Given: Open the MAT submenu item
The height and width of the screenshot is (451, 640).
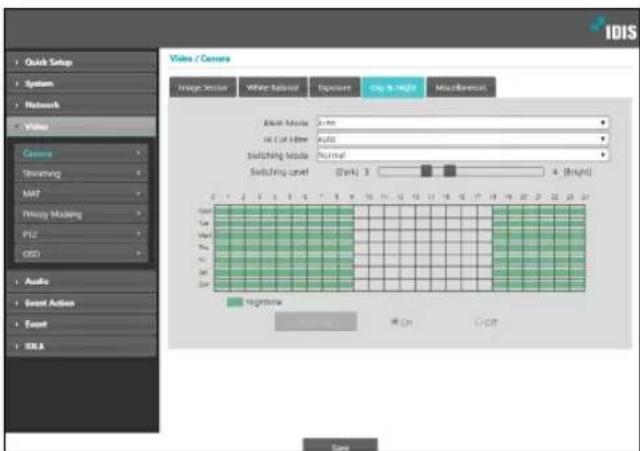Looking at the screenshot, I should [81, 193].
